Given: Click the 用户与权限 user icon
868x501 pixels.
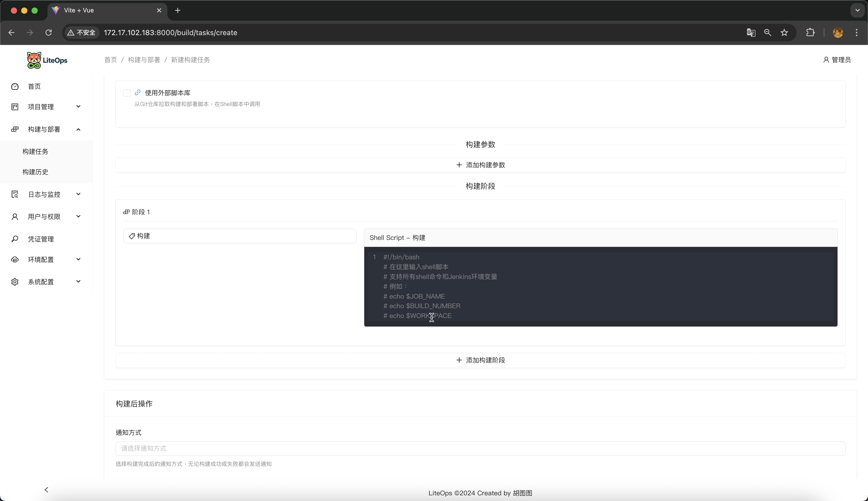Looking at the screenshot, I should [x=15, y=217].
